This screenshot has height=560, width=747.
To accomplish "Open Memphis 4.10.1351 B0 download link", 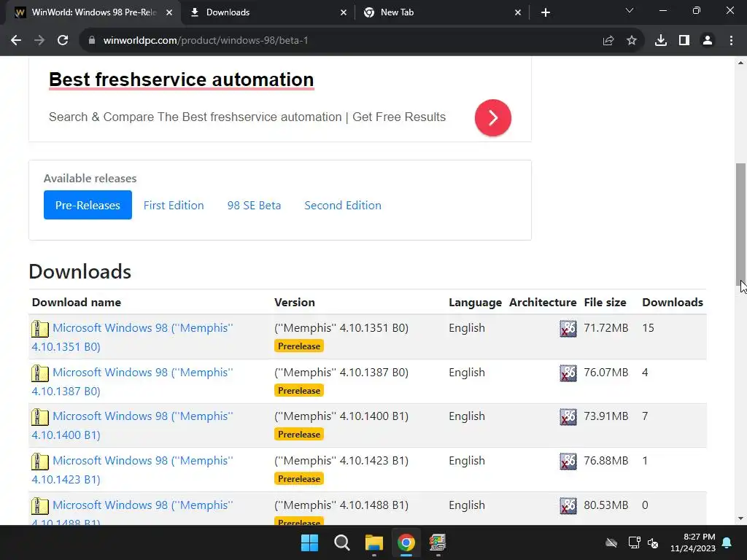I will coord(133,337).
